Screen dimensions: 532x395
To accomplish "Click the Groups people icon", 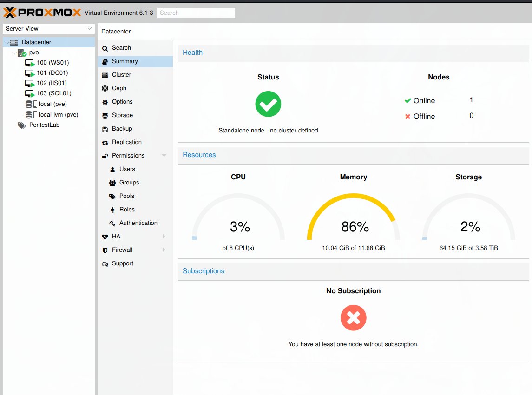I will pyautogui.click(x=112, y=183).
